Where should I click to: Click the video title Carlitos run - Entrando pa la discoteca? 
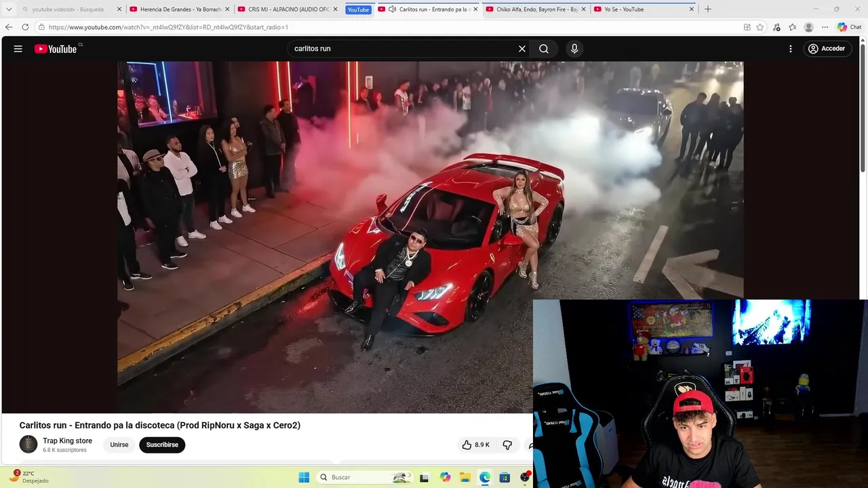point(160,425)
